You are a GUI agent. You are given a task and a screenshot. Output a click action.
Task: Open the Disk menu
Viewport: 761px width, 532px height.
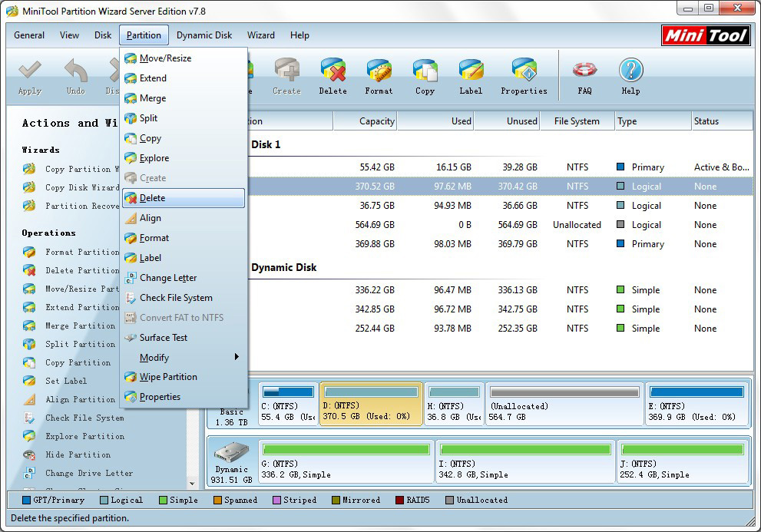pos(103,35)
